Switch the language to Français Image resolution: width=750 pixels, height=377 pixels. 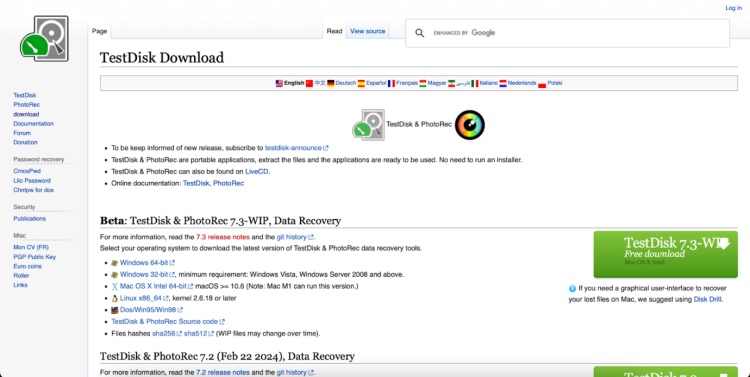407,83
